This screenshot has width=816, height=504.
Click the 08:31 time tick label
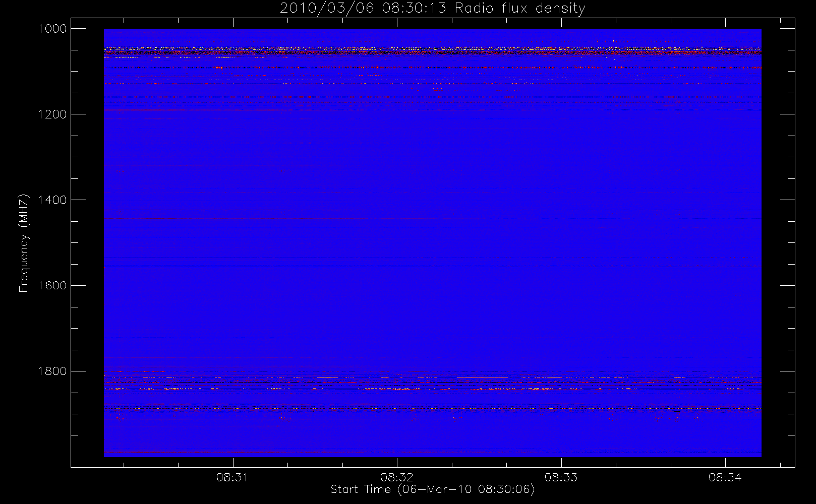[x=232, y=477]
